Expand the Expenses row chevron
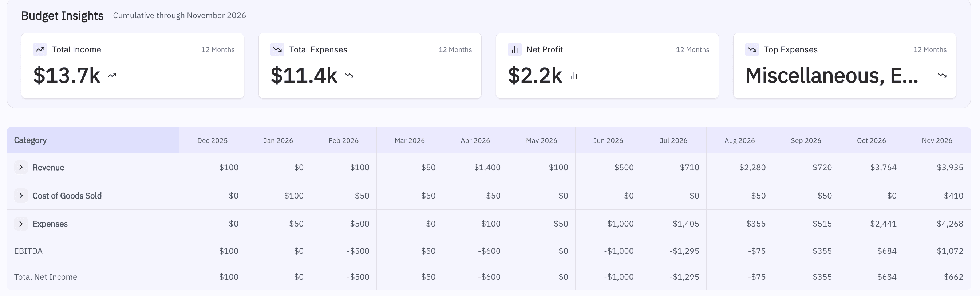The height and width of the screenshot is (296, 980). tap(21, 224)
